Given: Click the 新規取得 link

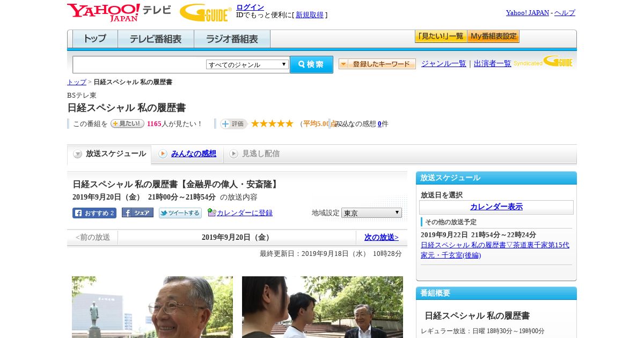Looking at the screenshot, I should [310, 15].
